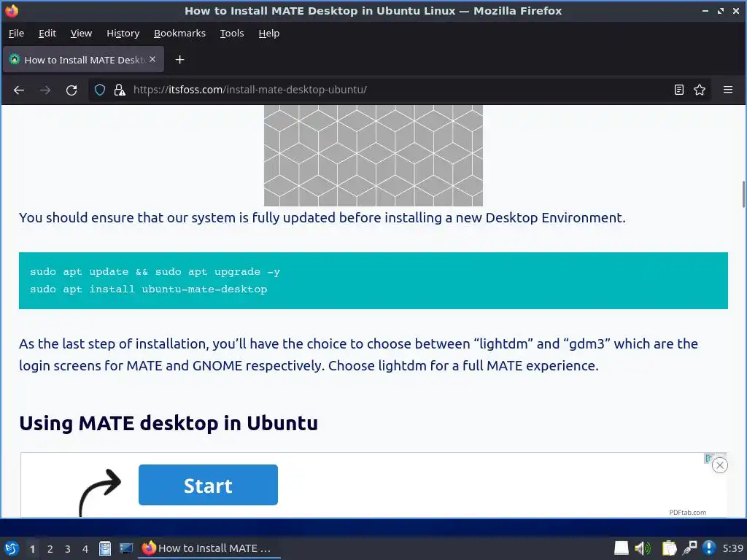The width and height of the screenshot is (747, 560).
Task: Close the advertisement with X icon
Action: point(720,465)
